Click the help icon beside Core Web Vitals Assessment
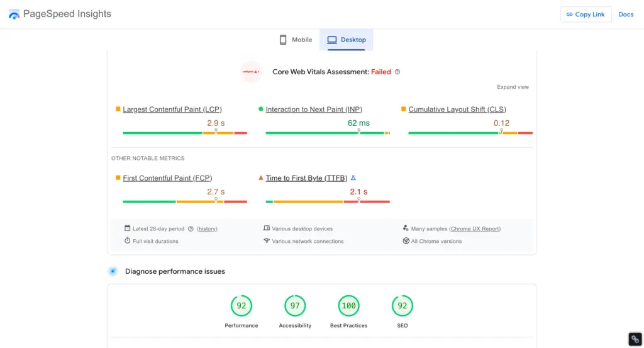This screenshot has height=348, width=644. [x=397, y=72]
